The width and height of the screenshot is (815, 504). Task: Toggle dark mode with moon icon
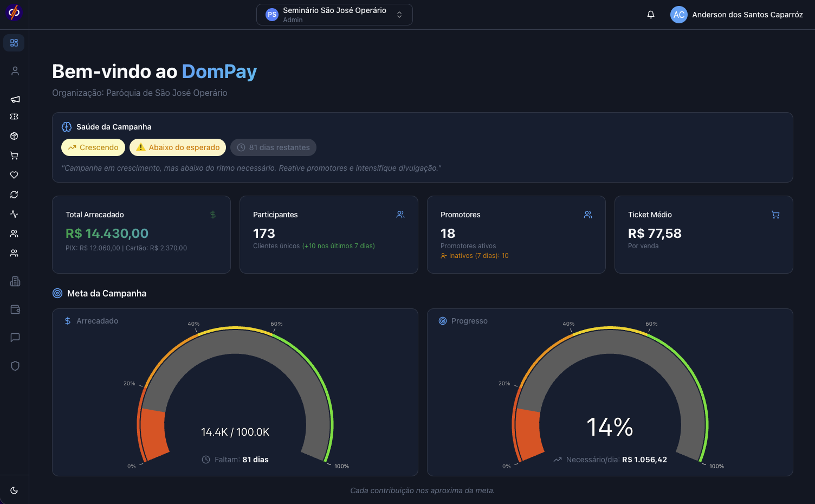[x=15, y=490]
